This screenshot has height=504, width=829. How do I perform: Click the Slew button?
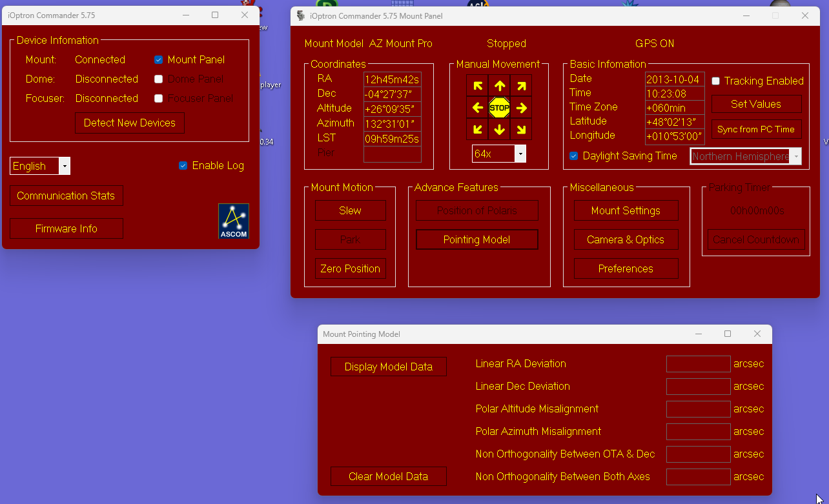pos(351,210)
